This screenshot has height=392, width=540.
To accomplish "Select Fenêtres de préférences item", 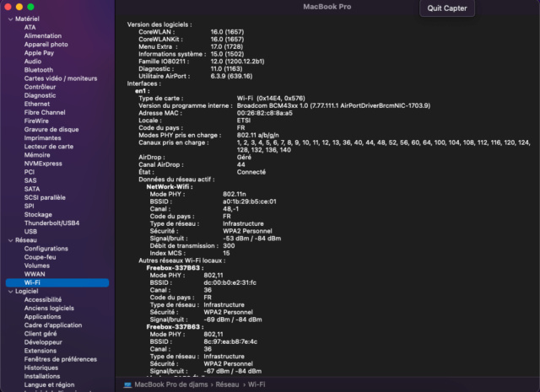I will pyautogui.click(x=61, y=359).
